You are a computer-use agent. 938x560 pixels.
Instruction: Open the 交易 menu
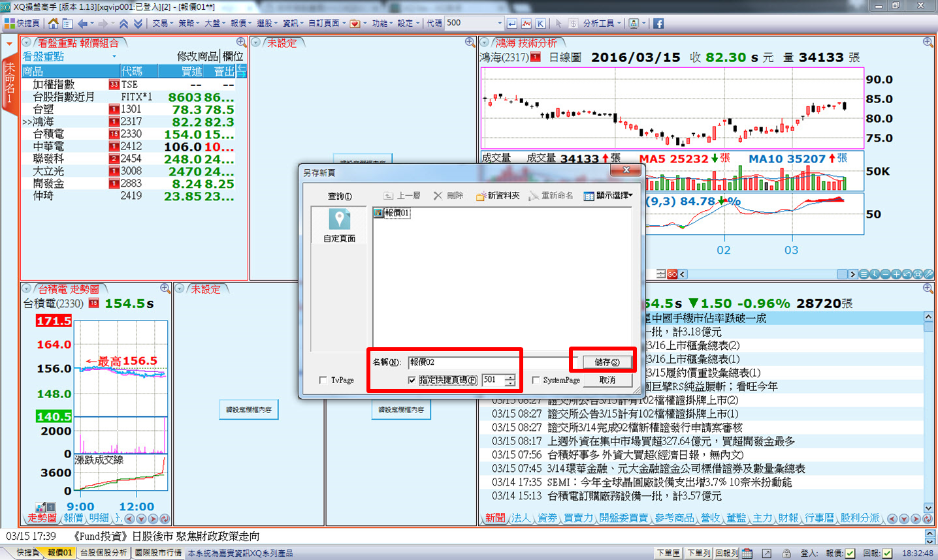(x=163, y=23)
